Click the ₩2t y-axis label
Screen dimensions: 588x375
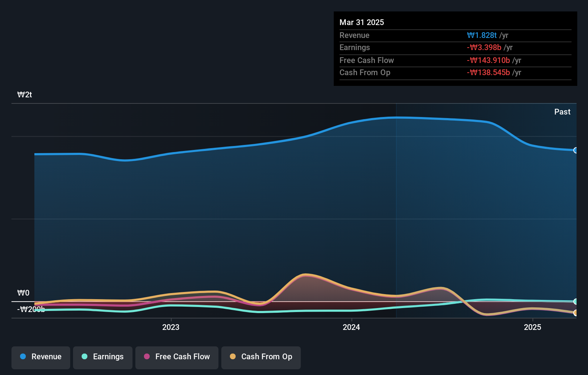click(25, 94)
